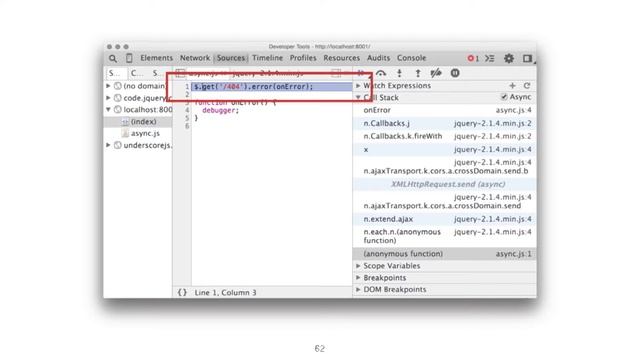640x360 pixels.
Task: Expand the code.jquery tree node
Action: [108, 98]
